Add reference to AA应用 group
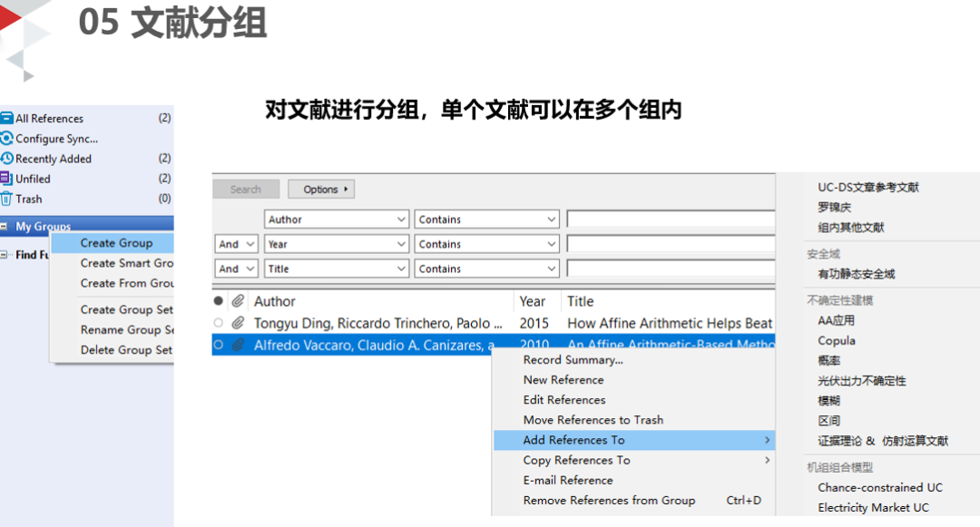 [836, 320]
